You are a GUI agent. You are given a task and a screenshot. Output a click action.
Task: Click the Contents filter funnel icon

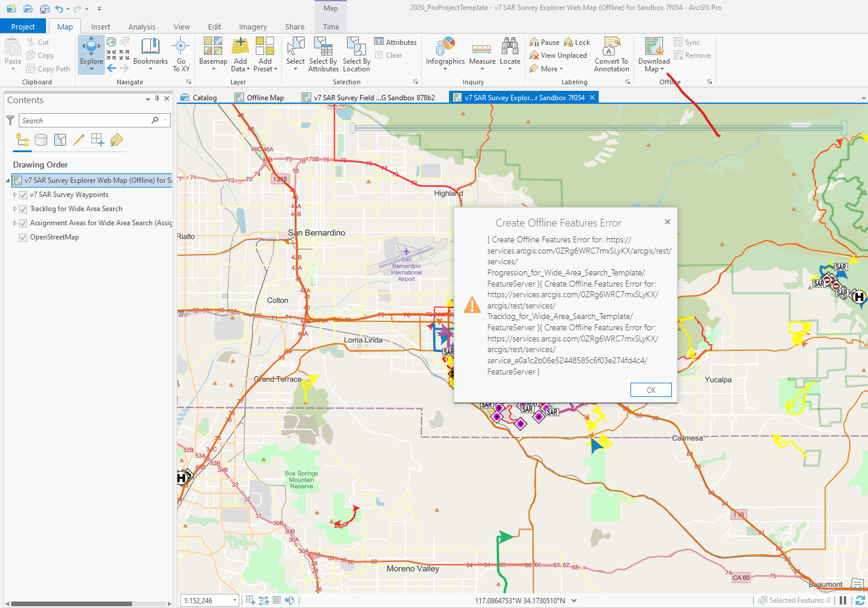point(10,120)
